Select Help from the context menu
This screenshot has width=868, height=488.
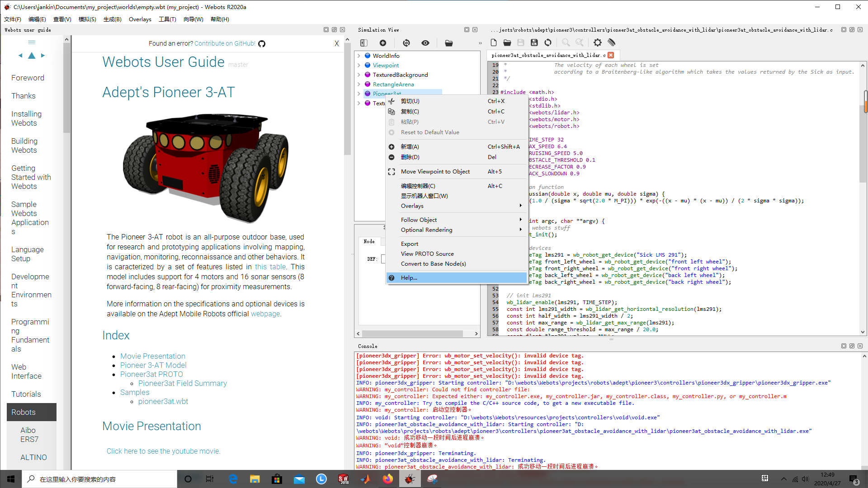408,277
